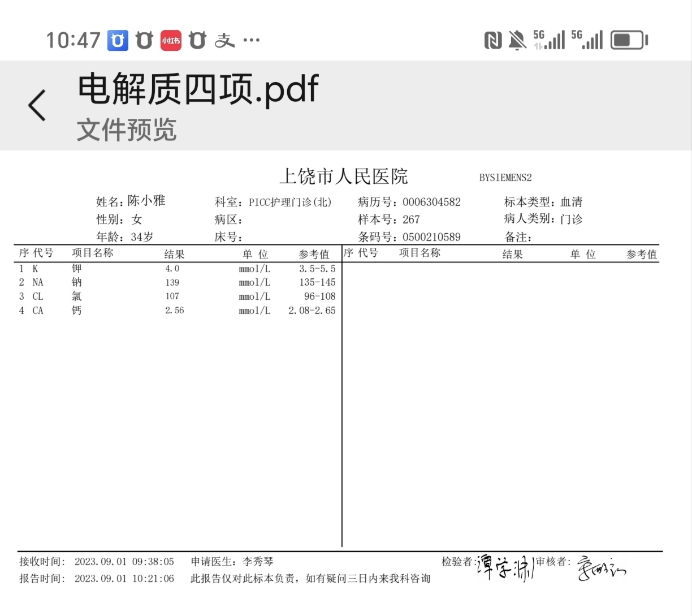
Task: Tap the muted bell silent mode icon
Action: coord(517,41)
